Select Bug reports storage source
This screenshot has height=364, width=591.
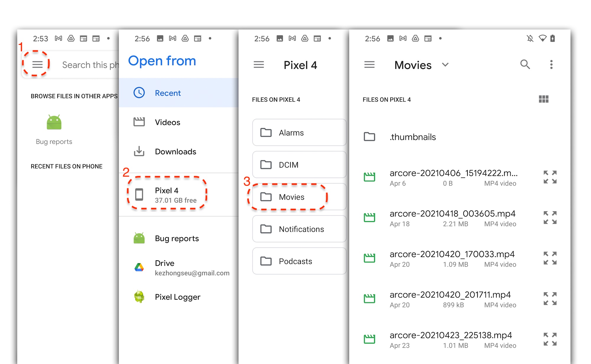(177, 238)
